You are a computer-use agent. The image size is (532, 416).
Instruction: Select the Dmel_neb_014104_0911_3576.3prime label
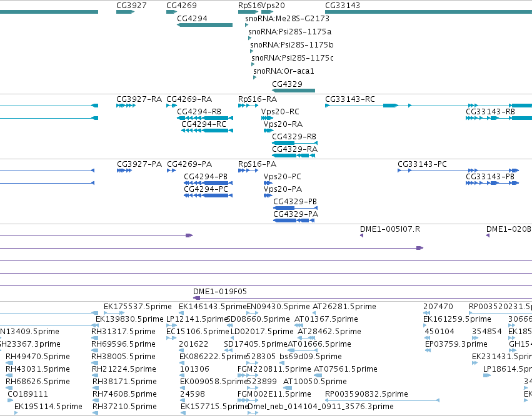(321, 407)
